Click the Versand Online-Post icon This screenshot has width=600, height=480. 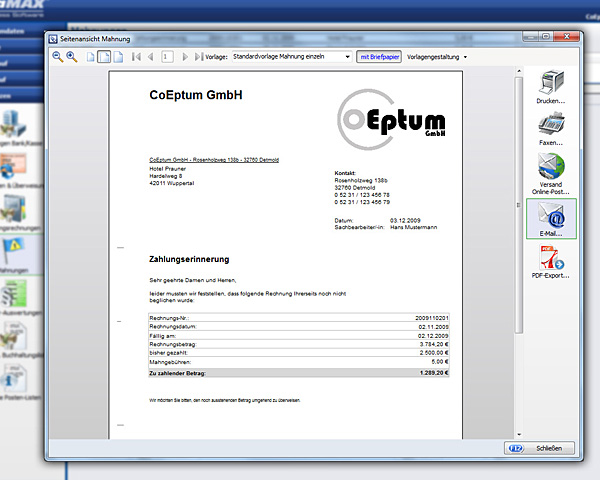[x=551, y=166]
